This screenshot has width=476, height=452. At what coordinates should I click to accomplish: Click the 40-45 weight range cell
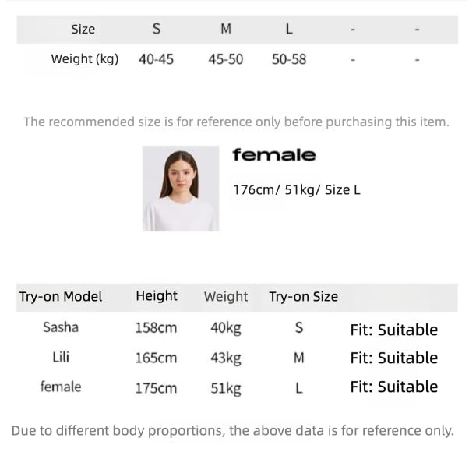pyautogui.click(x=157, y=58)
